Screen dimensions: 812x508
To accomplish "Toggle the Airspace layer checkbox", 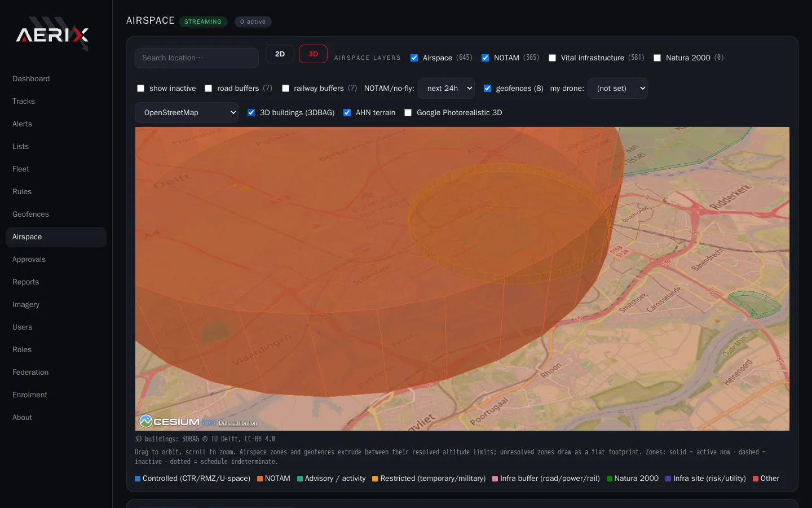I will (x=414, y=58).
